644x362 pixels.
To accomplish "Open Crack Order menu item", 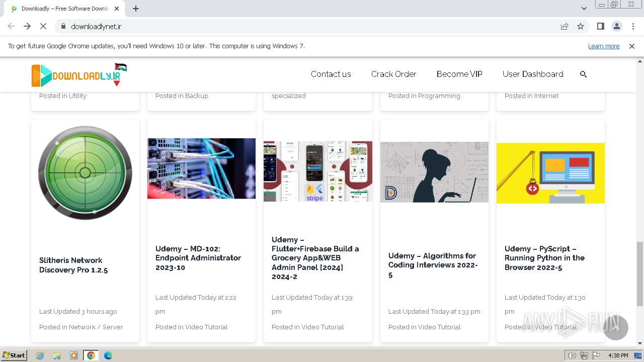I will pyautogui.click(x=393, y=74).
